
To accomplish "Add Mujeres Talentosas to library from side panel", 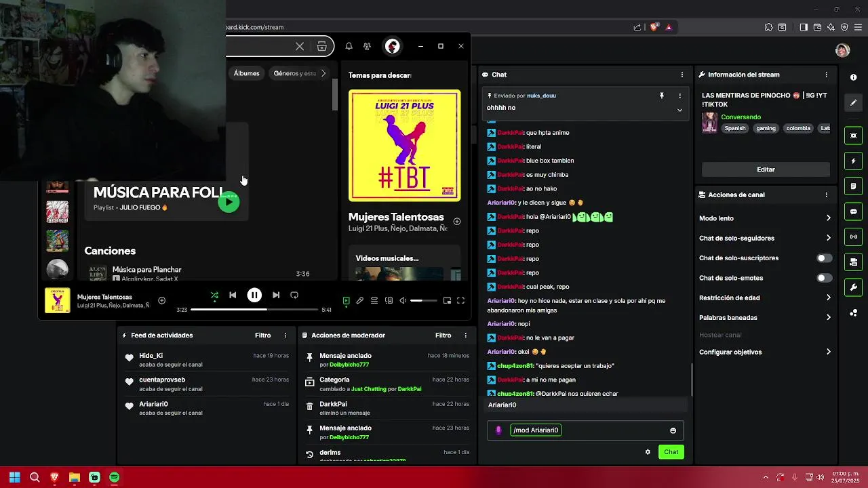I will tap(457, 222).
